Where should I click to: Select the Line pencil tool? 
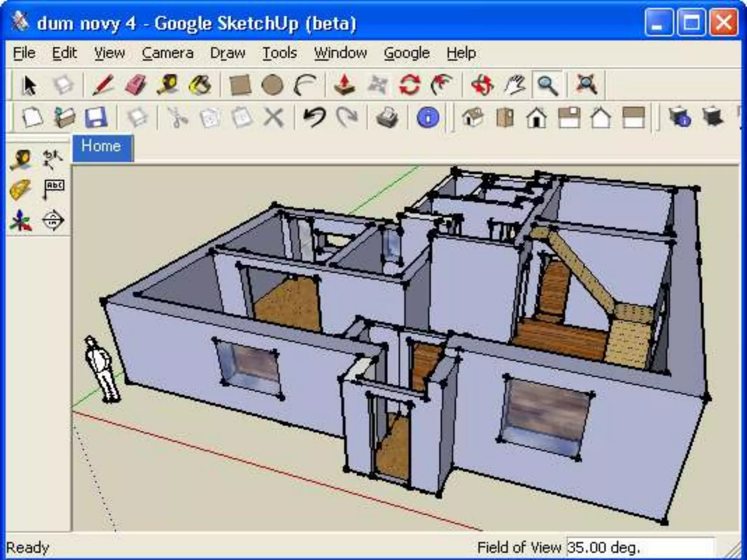103,85
